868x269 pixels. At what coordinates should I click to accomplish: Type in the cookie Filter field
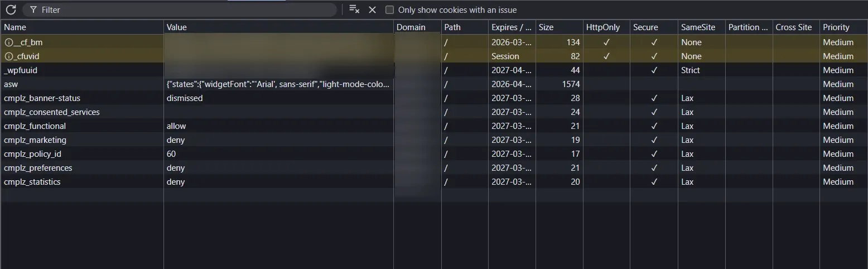click(x=184, y=10)
